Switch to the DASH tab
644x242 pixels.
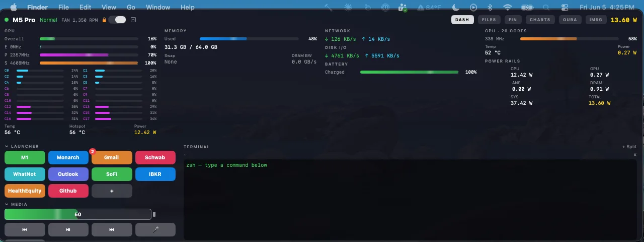pyautogui.click(x=462, y=20)
